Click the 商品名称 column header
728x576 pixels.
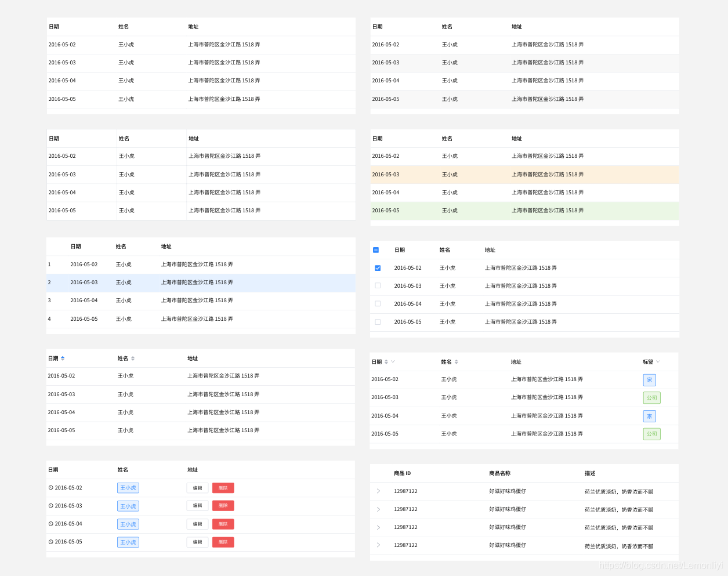[499, 473]
